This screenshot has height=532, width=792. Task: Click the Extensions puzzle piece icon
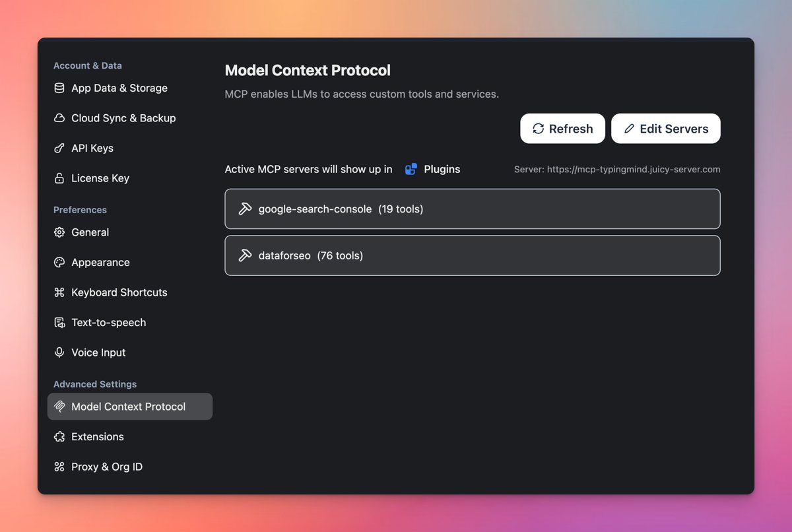[59, 437]
